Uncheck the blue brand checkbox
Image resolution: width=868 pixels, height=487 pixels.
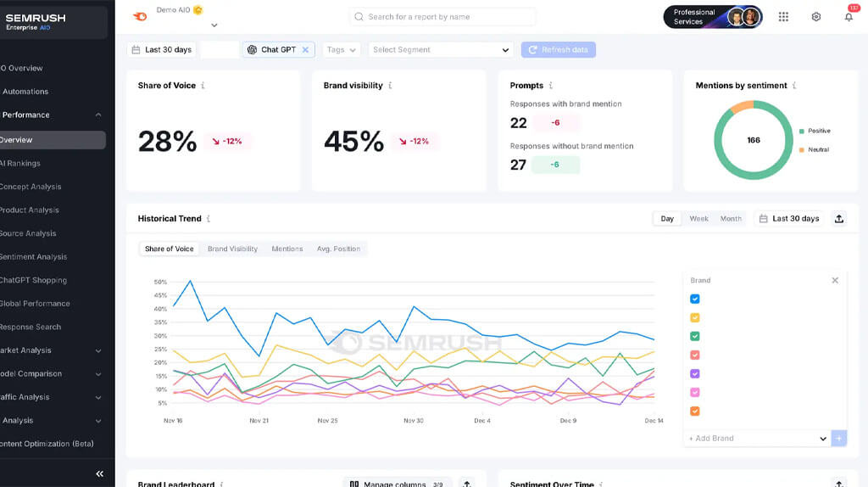[695, 299]
